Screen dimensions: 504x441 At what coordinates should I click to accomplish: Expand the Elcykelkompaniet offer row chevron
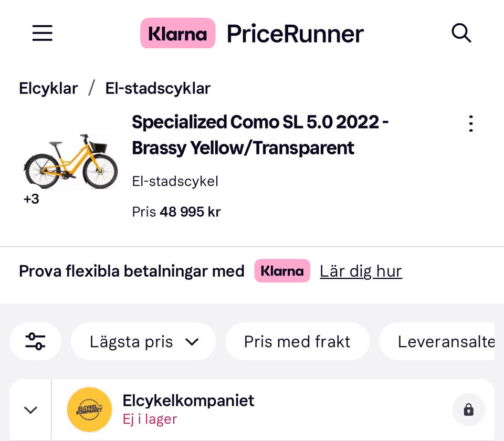click(30, 409)
